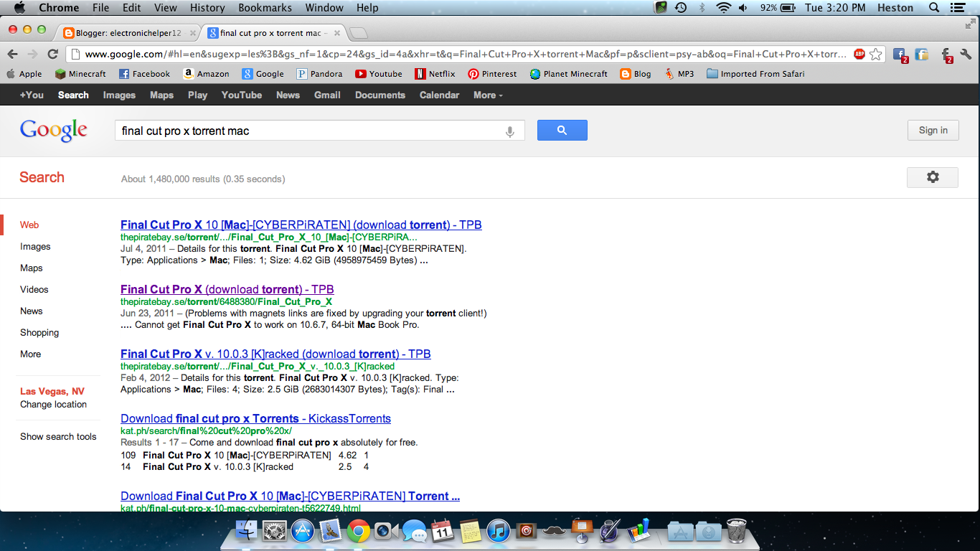Open the visited Final Cut Pro X TPB result
980x551 pixels.
(227, 289)
